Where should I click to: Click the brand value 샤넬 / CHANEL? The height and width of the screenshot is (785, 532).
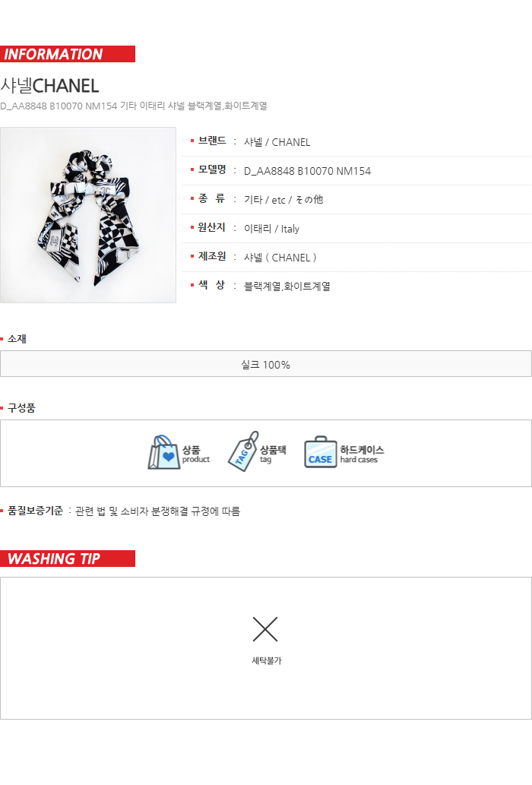point(277,142)
